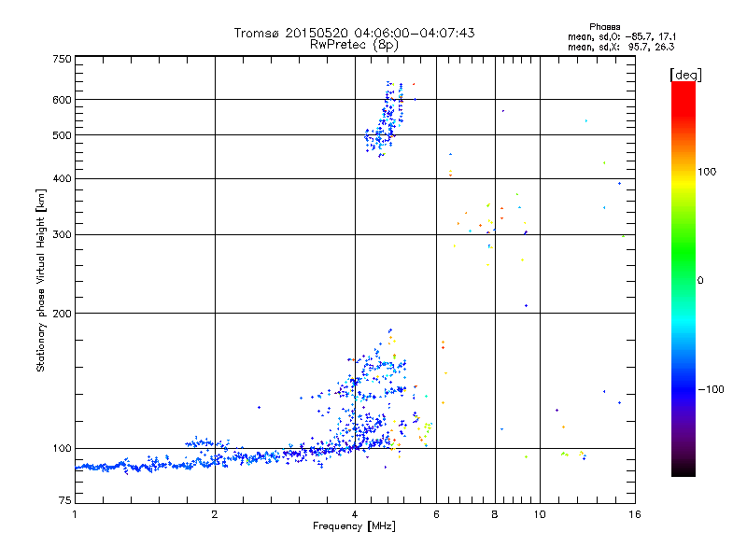Click the 'mean, sd,X: 95.7, 26.3' text

click(x=621, y=47)
